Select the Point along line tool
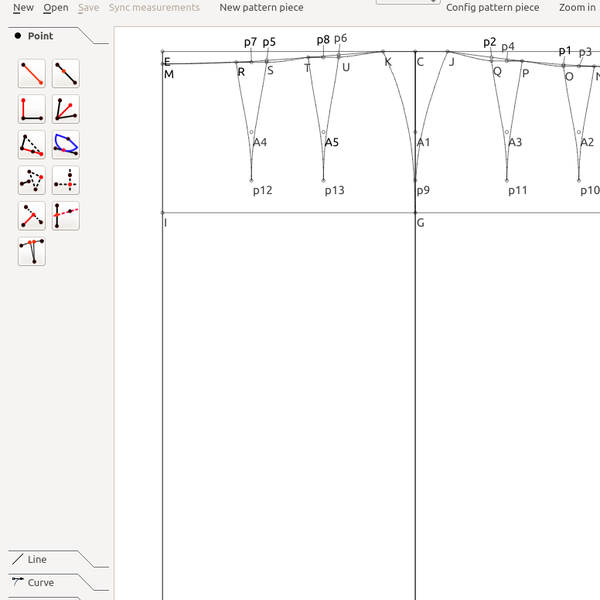 pyautogui.click(x=66, y=74)
